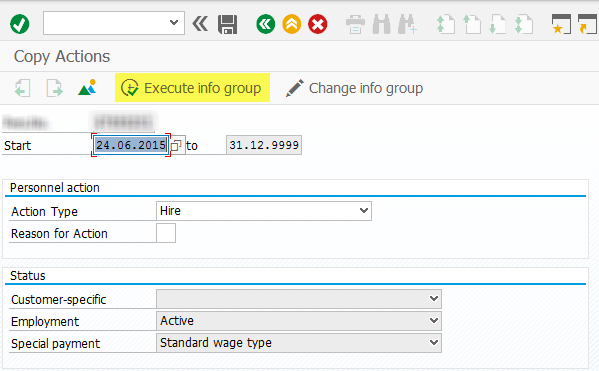Click the Start date field 24.06.2015
The height and width of the screenshot is (371, 599).
click(131, 145)
